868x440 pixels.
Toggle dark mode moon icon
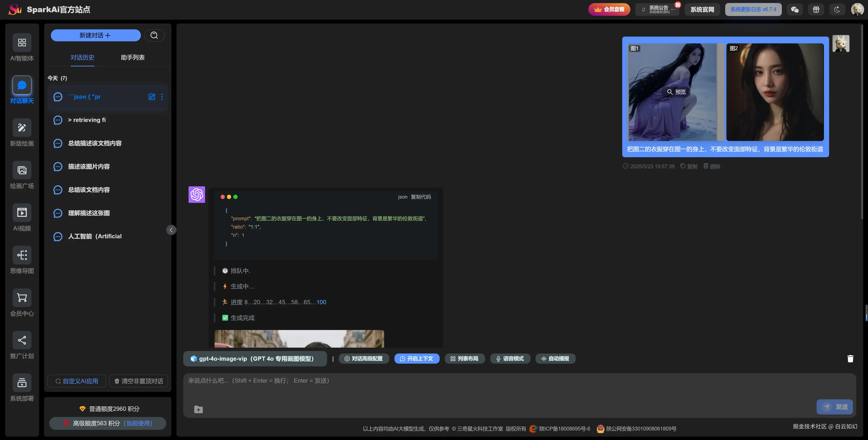click(x=837, y=9)
